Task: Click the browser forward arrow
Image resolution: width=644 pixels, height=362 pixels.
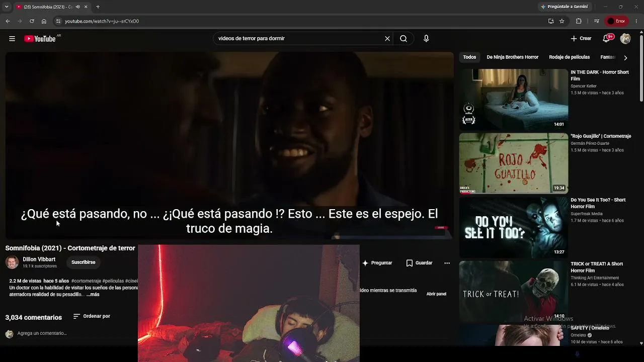Action: pos(20,21)
